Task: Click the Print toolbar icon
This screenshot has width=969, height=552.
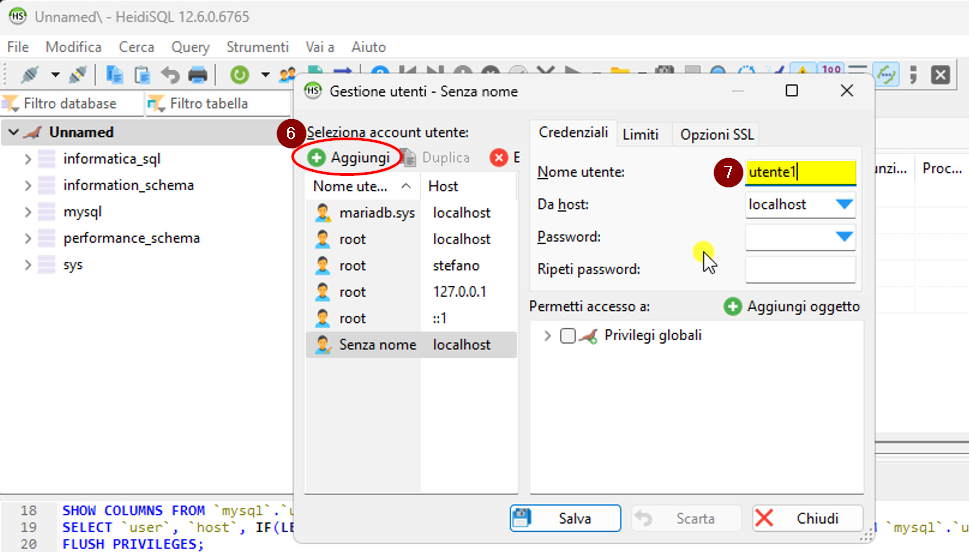Action: coord(198,75)
